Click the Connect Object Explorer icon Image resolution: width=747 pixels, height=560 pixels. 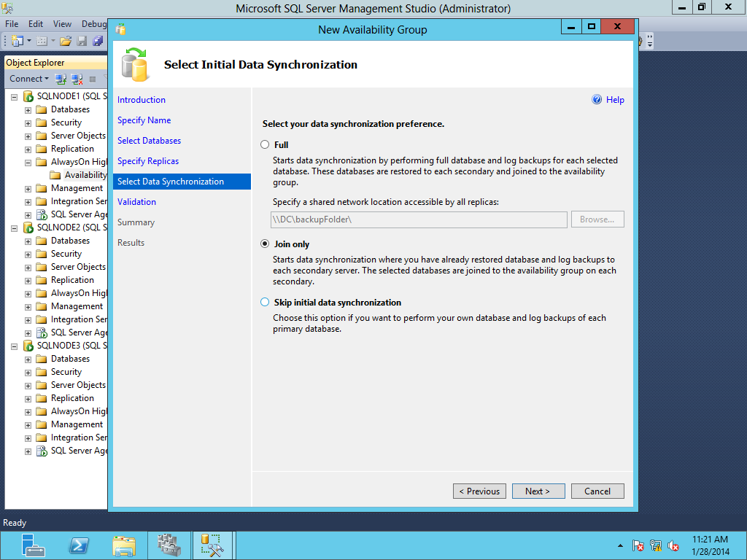pos(61,79)
